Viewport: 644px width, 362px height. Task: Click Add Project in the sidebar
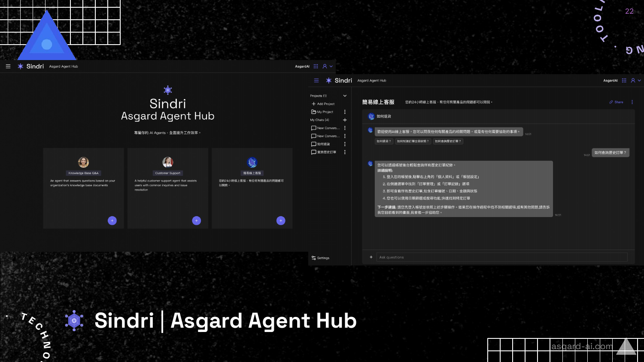(323, 104)
